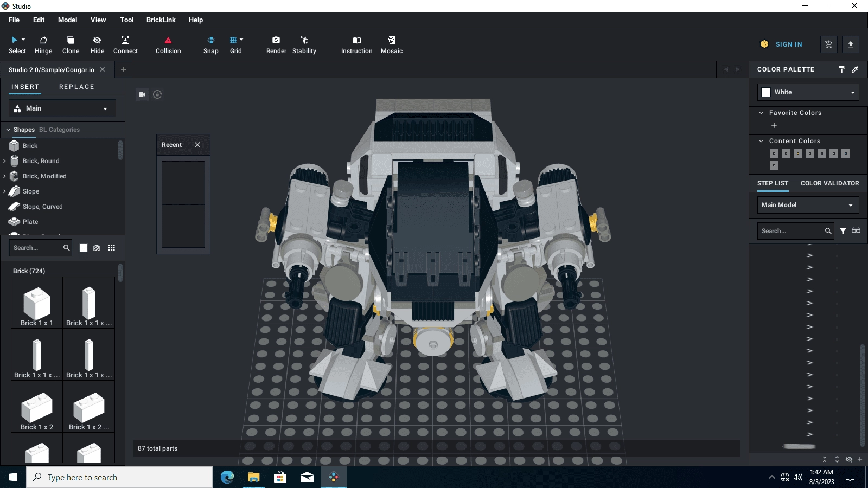This screenshot has height=488, width=868.
Task: Collapse the Favorite Colors section
Action: pyautogui.click(x=761, y=113)
